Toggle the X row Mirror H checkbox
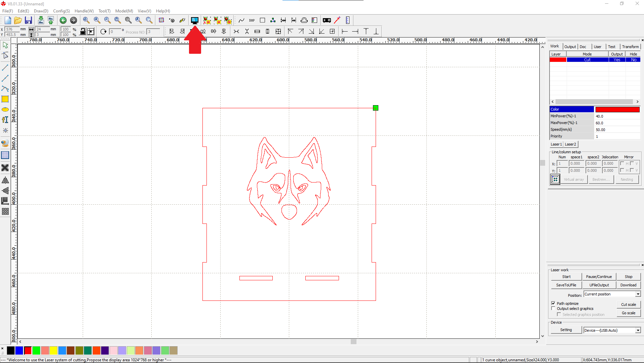The height and width of the screenshot is (363, 644). tap(622, 164)
